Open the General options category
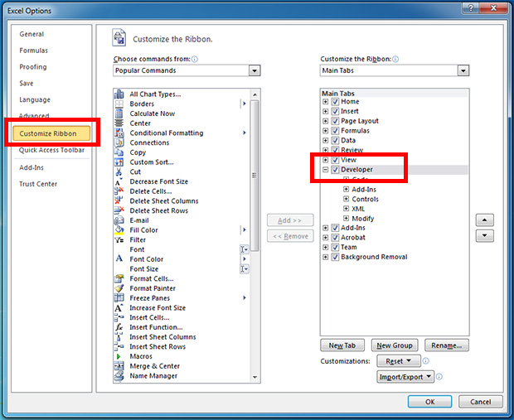 tap(32, 34)
